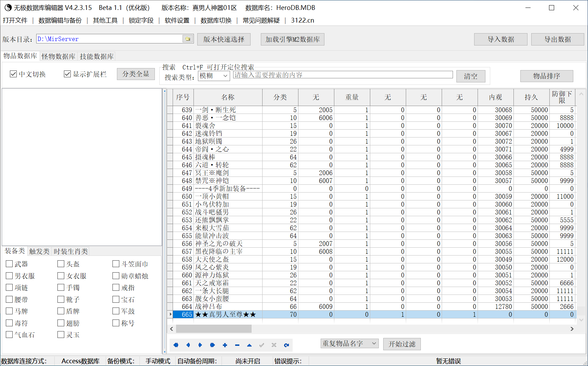Check the 头盔 category box

pos(61,264)
